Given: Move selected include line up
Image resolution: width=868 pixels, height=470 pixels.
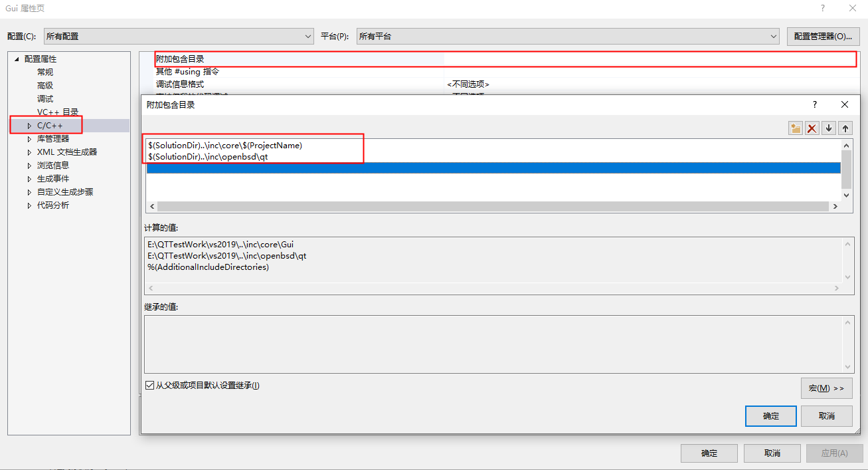Looking at the screenshot, I should (845, 128).
